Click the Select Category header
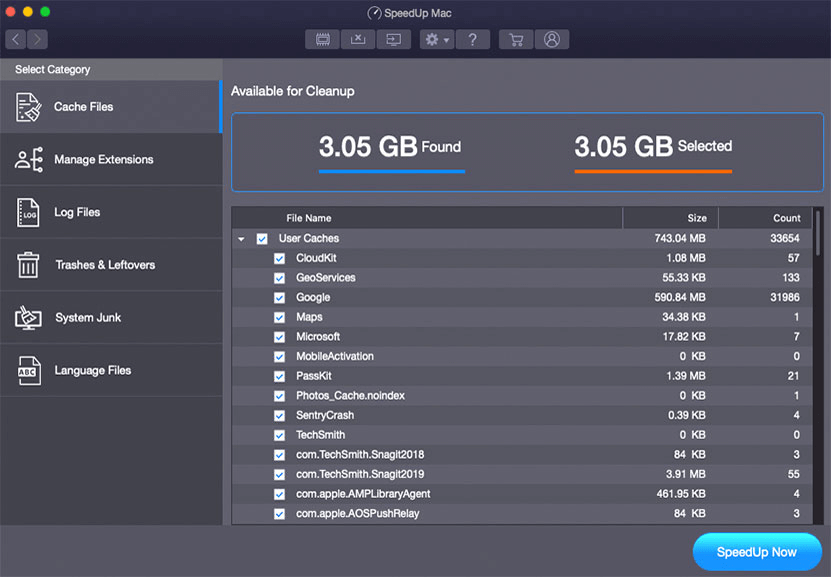This screenshot has height=577, width=831. 55,69
